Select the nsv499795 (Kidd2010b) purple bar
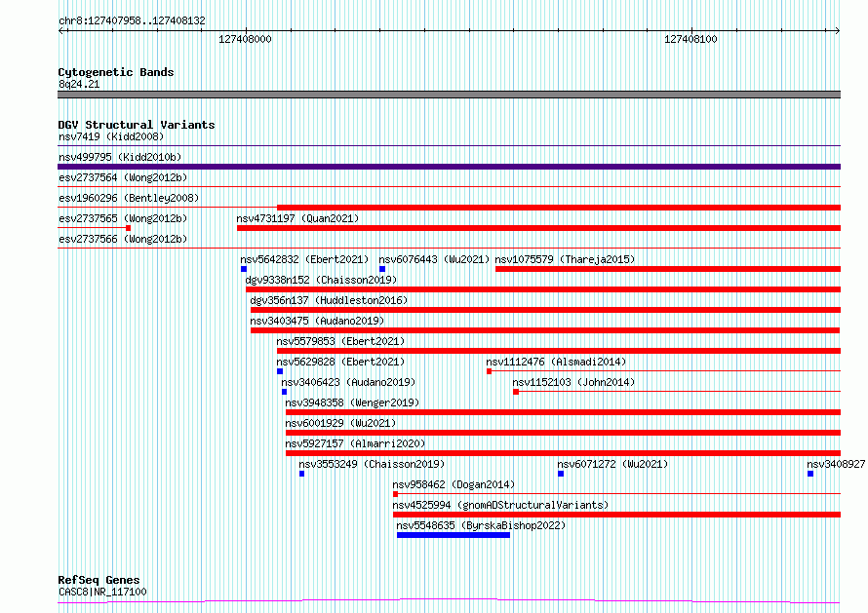Image resolution: width=868 pixels, height=613 pixels. (449, 167)
